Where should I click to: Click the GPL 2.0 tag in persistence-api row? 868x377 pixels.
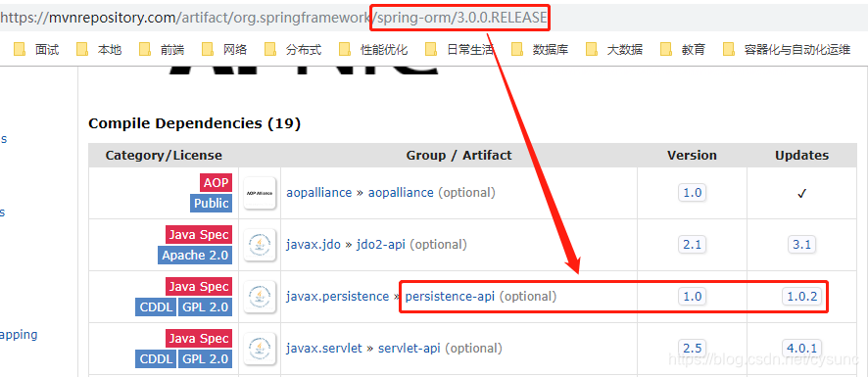205,307
